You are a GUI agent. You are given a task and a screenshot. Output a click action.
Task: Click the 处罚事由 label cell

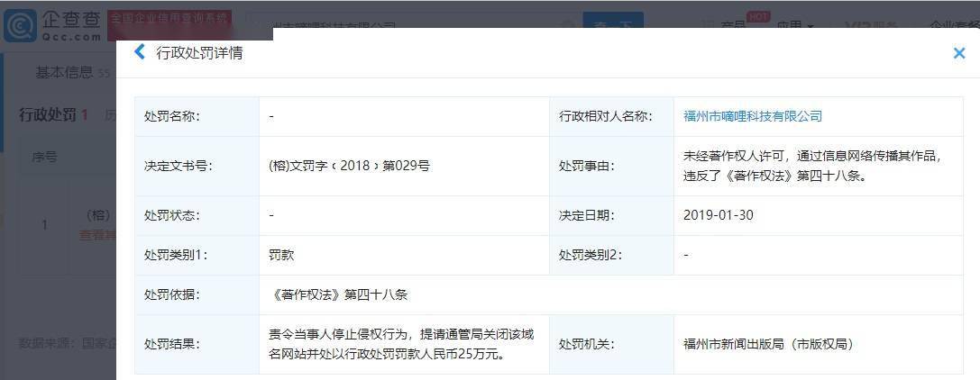click(x=611, y=166)
